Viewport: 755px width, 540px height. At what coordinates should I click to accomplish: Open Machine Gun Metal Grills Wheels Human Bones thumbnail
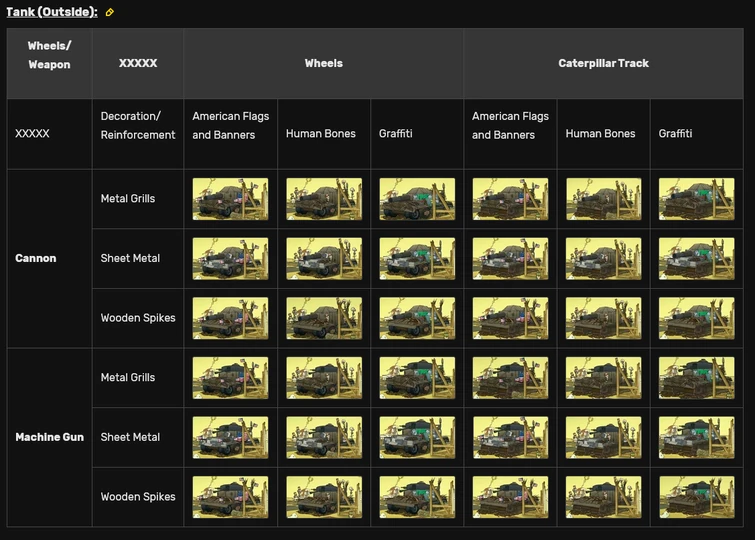[x=324, y=378]
